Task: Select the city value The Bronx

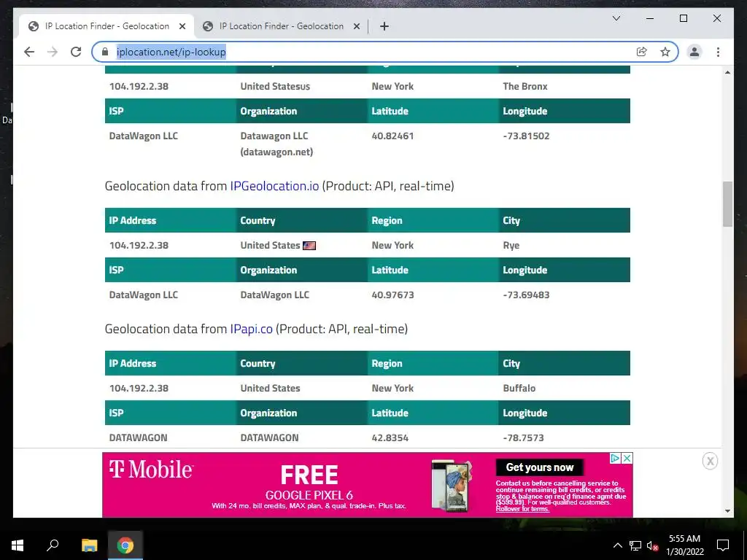Action: tap(525, 86)
